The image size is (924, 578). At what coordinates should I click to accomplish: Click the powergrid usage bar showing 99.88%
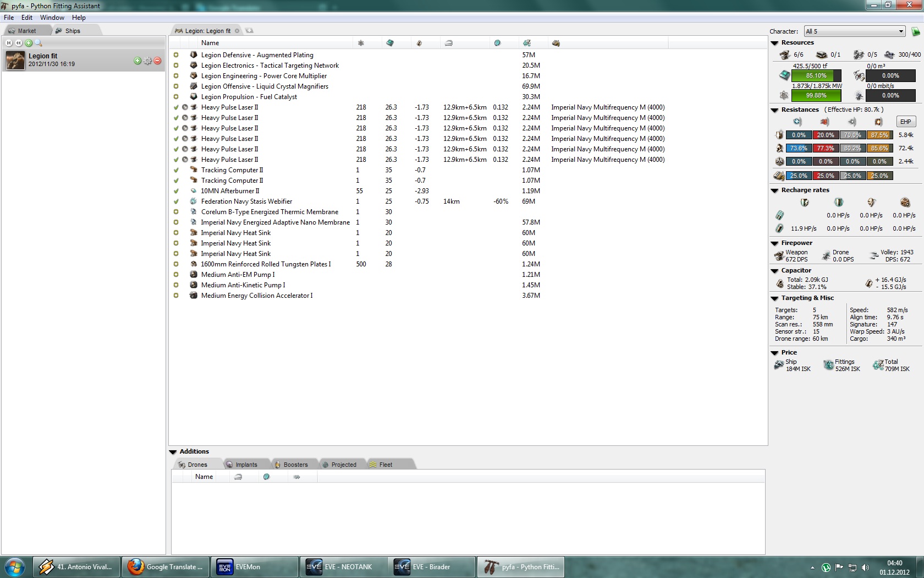pyautogui.click(x=816, y=96)
